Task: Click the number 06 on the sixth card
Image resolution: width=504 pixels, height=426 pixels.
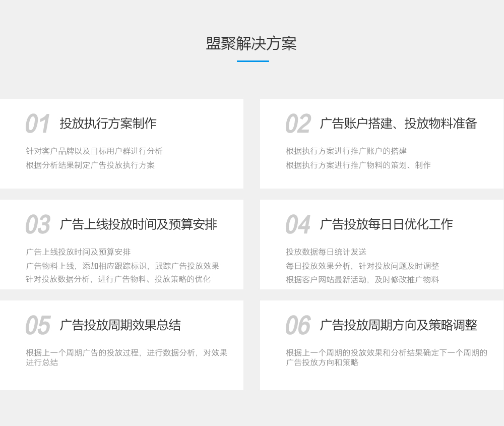Action: click(x=298, y=326)
